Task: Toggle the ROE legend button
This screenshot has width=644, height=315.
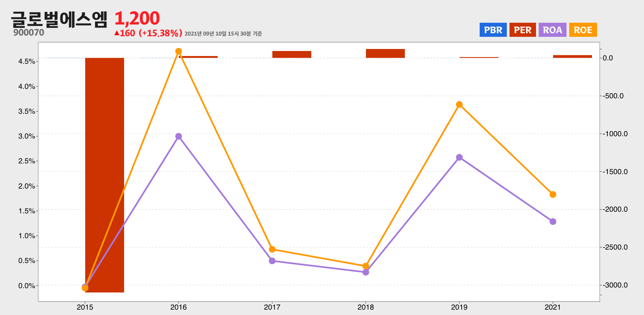Action: point(583,30)
